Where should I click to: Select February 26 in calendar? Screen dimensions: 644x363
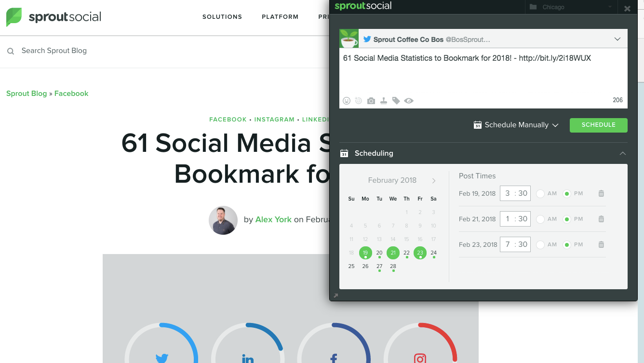[x=365, y=267]
